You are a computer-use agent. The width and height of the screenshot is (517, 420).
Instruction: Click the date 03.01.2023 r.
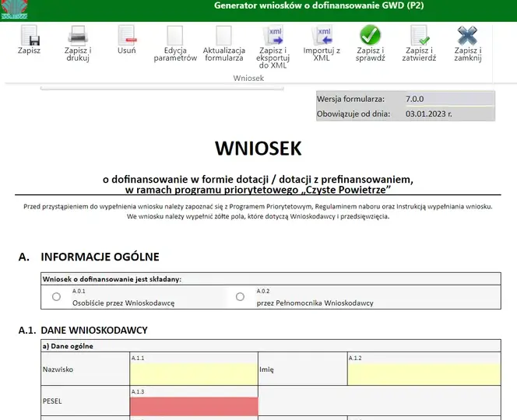(429, 114)
